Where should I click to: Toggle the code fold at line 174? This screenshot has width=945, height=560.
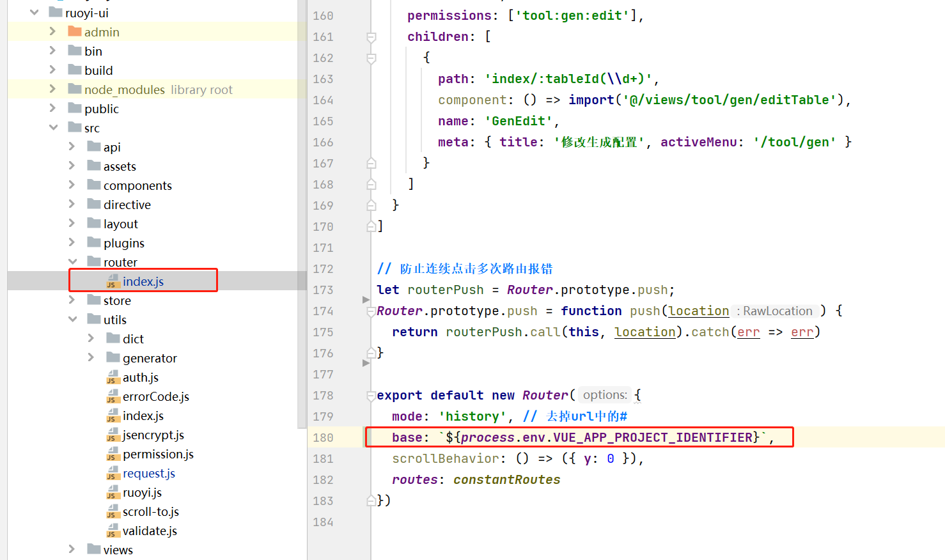371,311
